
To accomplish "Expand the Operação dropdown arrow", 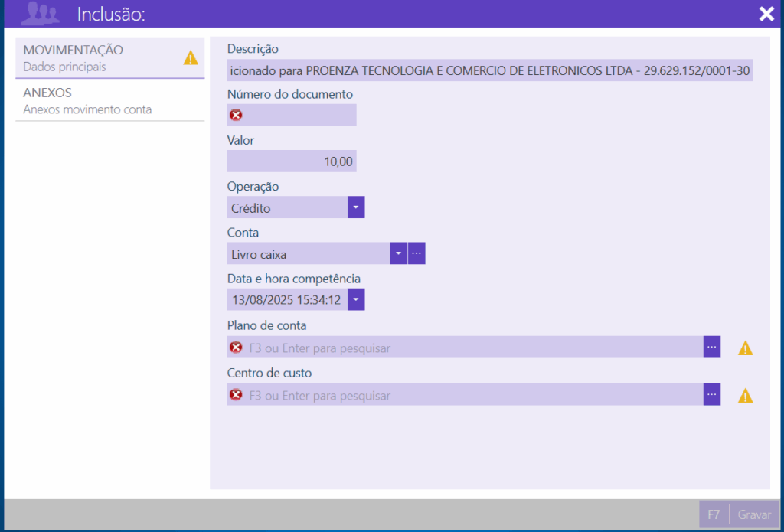I will 356,207.
